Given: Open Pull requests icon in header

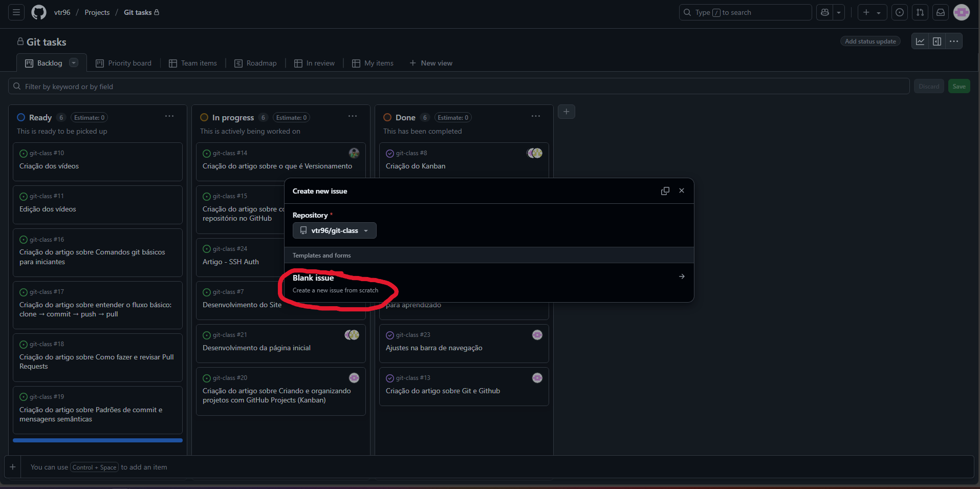Looking at the screenshot, I should click(x=920, y=12).
